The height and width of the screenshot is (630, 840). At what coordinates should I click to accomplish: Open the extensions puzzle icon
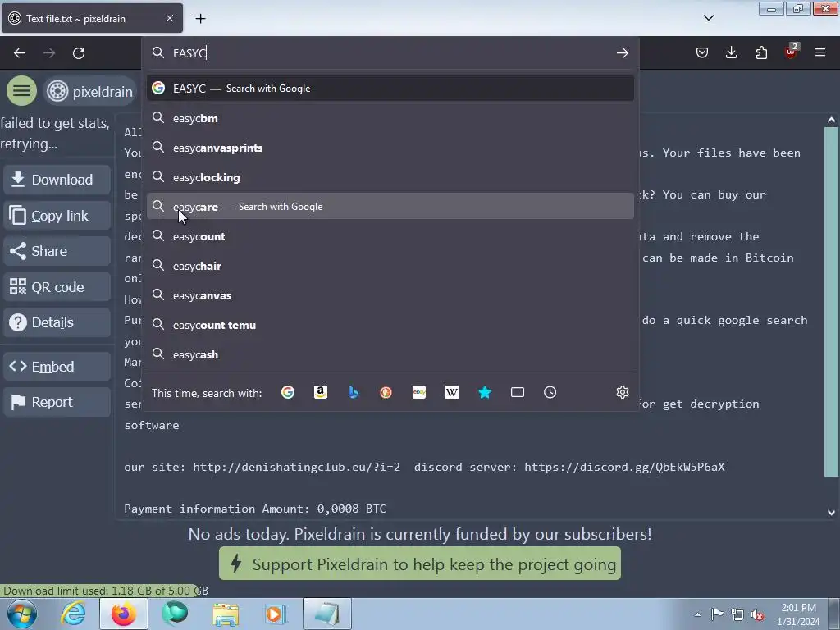pos(761,52)
